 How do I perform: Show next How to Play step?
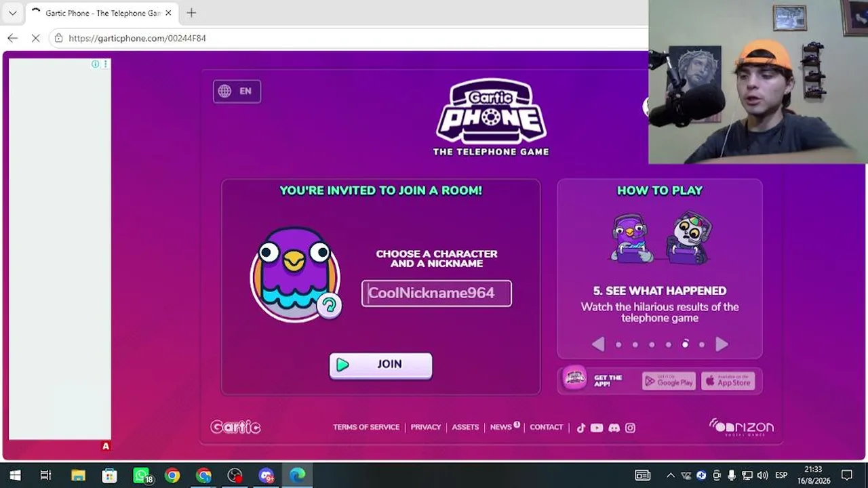[x=722, y=344]
